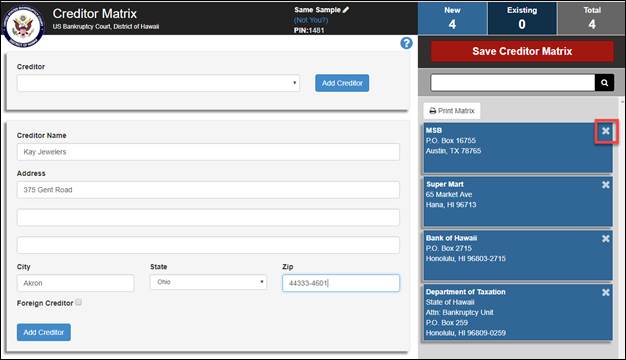Edit name via pencil icon beside Same Sample
Screen dimensions: 626x360
pyautogui.click(x=346, y=10)
